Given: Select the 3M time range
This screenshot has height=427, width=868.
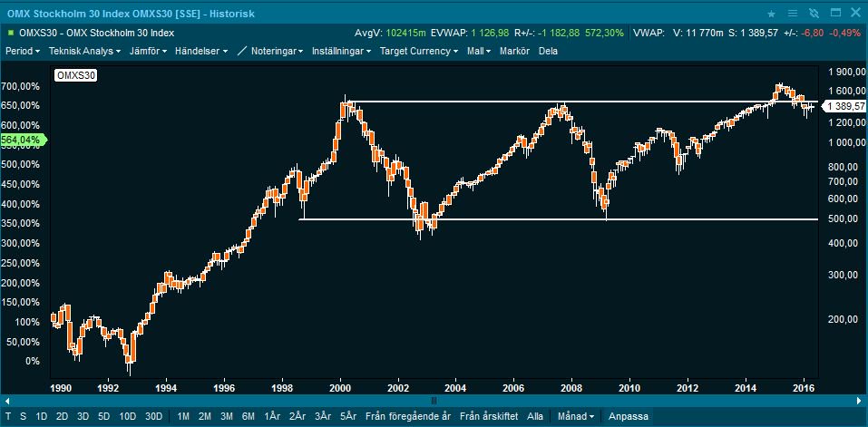Looking at the screenshot, I should (226, 416).
